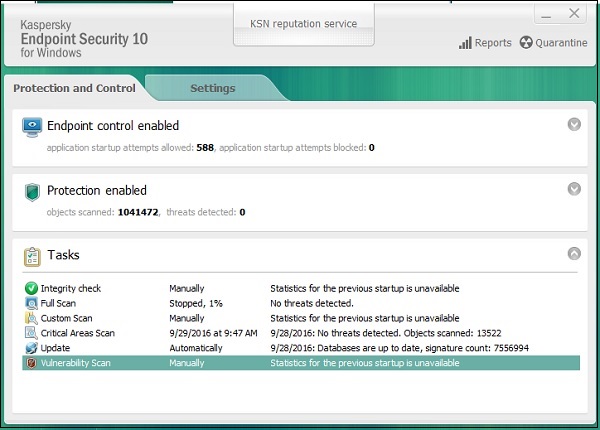Click the 'Objects scanned: 13522' result text
600x430 pixels.
tap(452, 333)
